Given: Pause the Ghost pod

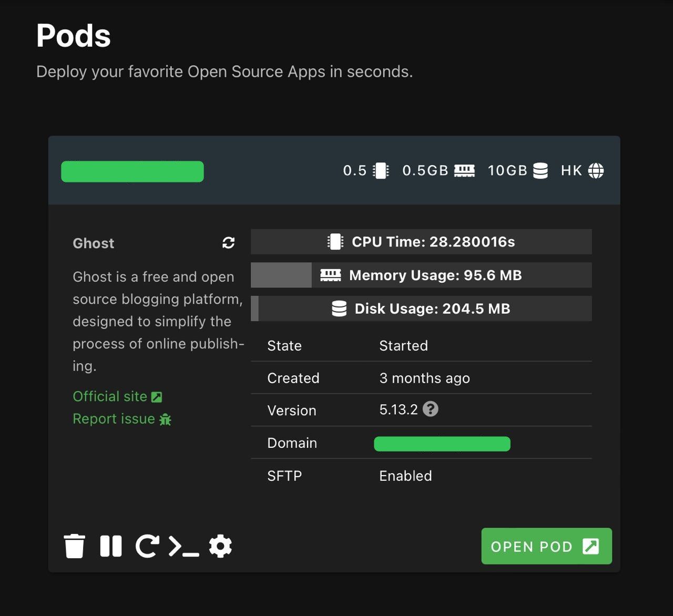Looking at the screenshot, I should point(111,546).
